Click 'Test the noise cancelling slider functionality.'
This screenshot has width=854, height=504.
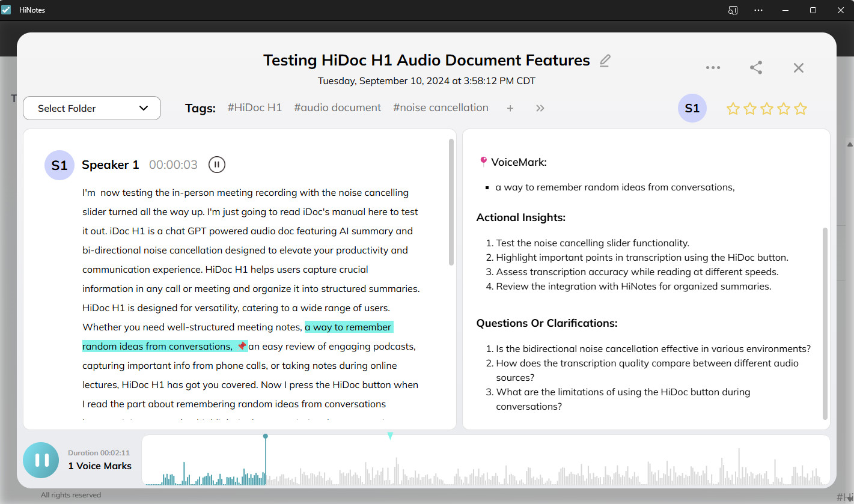(x=593, y=243)
